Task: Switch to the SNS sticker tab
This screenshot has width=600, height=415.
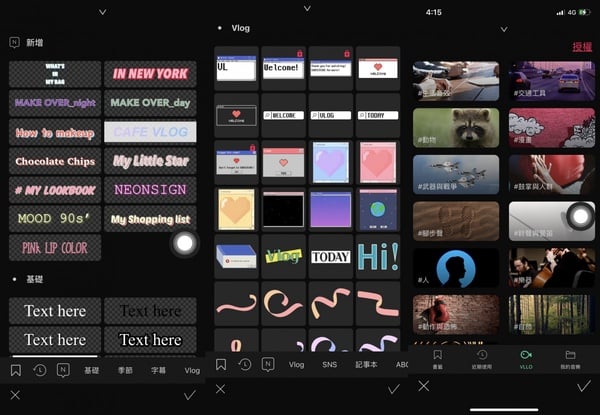Action: [x=329, y=365]
